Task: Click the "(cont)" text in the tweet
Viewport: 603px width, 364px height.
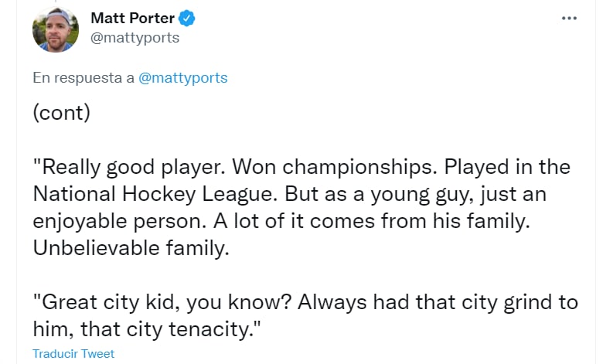Action: click(62, 113)
